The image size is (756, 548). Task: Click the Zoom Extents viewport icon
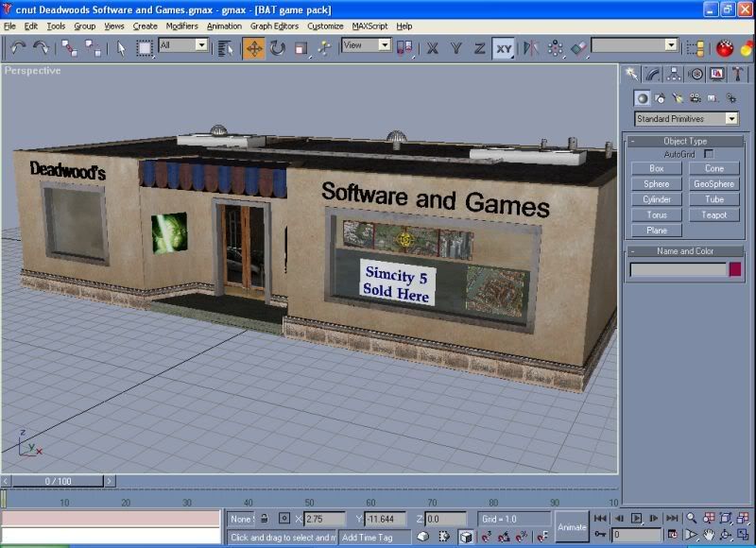[x=725, y=518]
